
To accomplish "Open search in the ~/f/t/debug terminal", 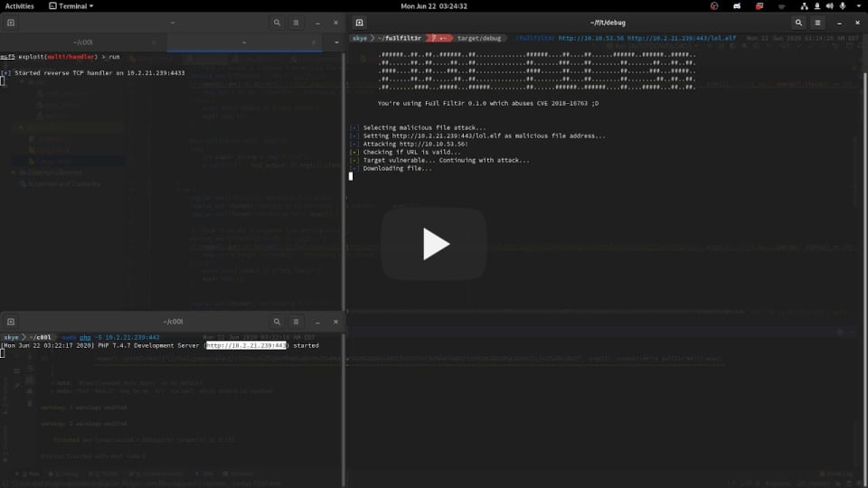I will tap(798, 23).
